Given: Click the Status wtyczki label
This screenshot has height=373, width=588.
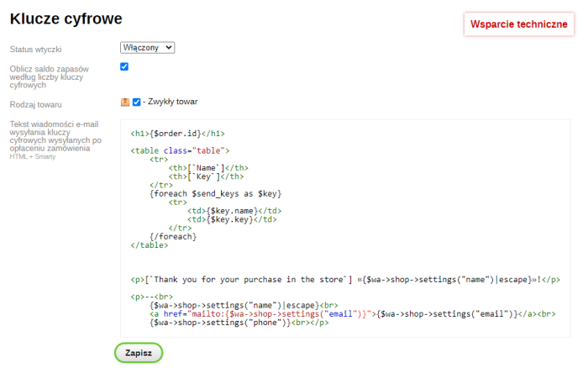Looking at the screenshot, I should click(x=35, y=50).
